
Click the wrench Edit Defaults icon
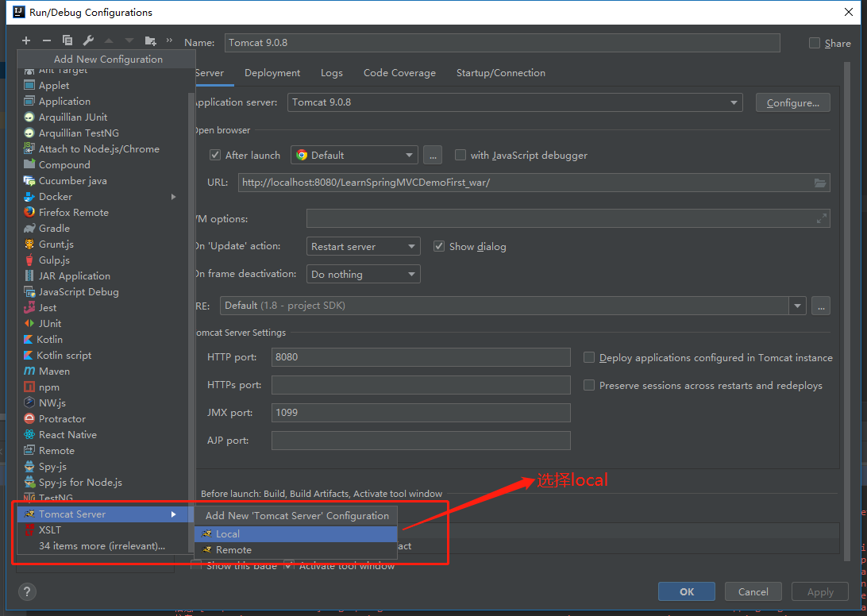pos(88,40)
